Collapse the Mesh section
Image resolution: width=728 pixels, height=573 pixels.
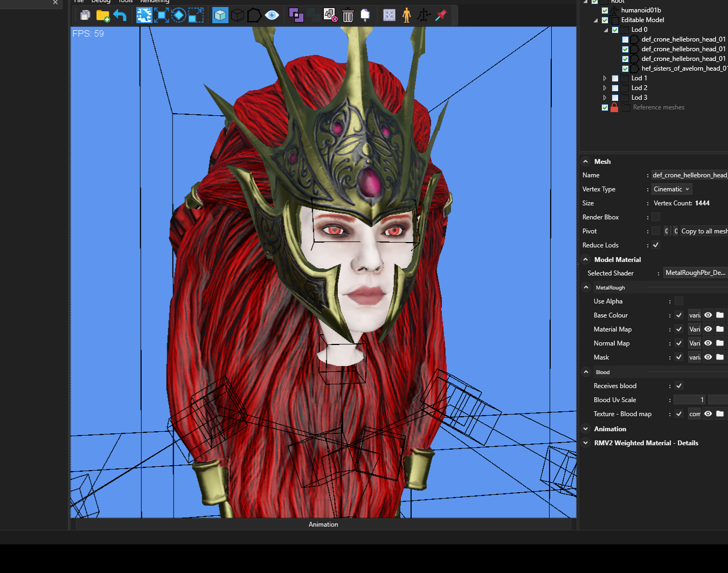[x=586, y=161]
